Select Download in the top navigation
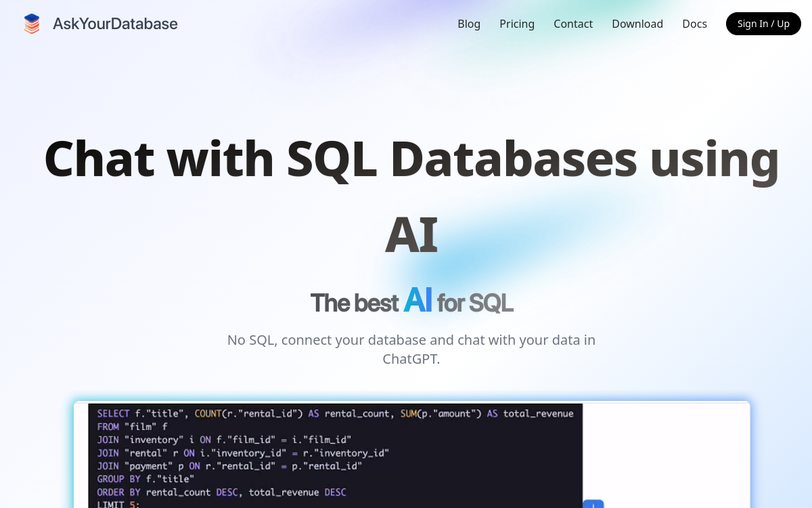 (637, 24)
